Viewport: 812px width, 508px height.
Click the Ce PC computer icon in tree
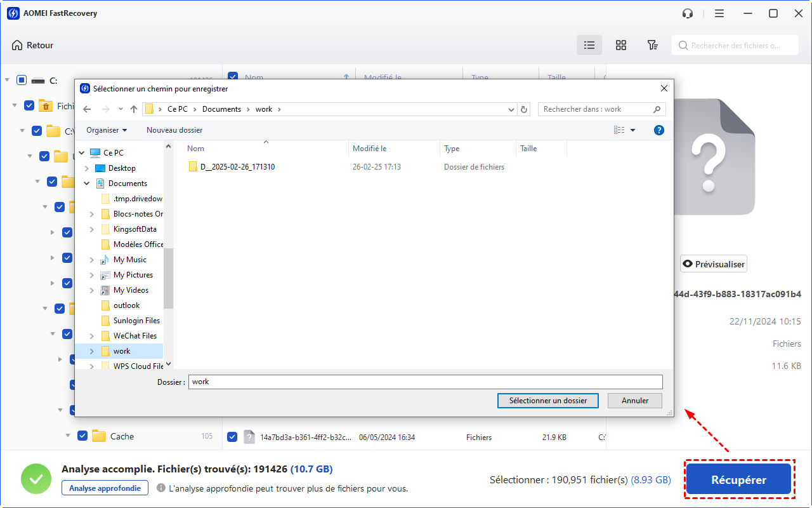coord(95,153)
